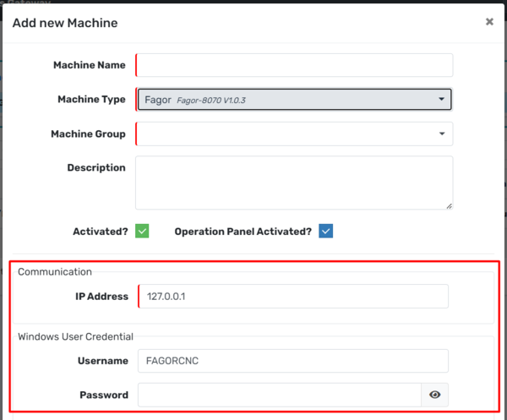The height and width of the screenshot is (420, 507).
Task: Toggle password visibility eye icon
Action: click(x=435, y=395)
